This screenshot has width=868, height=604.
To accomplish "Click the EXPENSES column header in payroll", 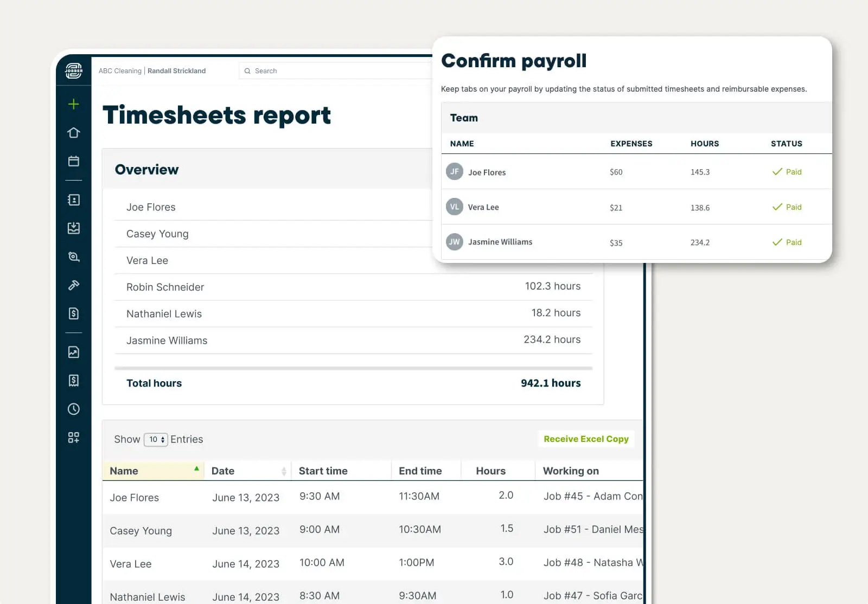I will [x=631, y=144].
